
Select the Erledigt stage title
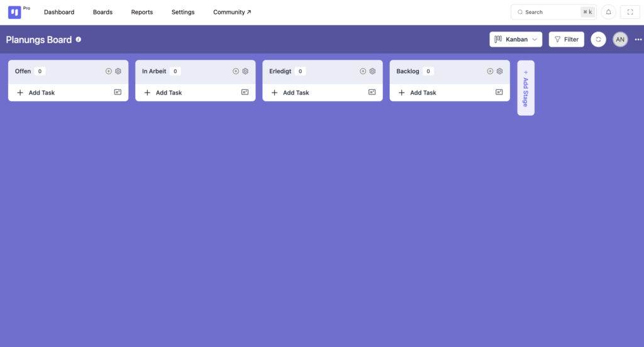pyautogui.click(x=280, y=71)
